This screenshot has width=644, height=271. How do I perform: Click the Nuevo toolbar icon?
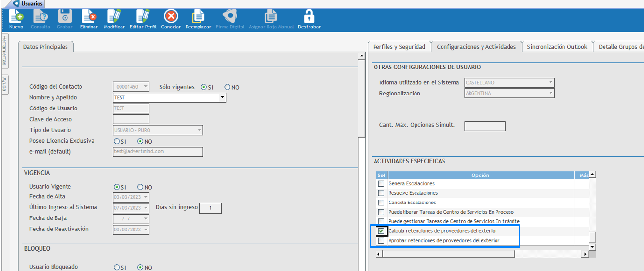[x=16, y=17]
